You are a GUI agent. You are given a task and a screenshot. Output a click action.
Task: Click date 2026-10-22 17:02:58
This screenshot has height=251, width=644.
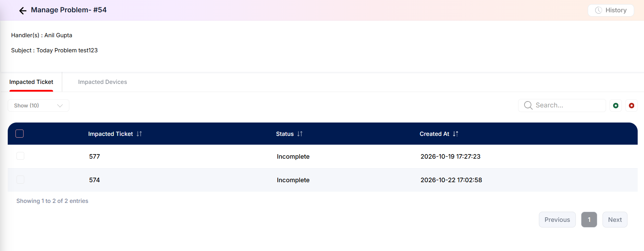pyautogui.click(x=451, y=180)
